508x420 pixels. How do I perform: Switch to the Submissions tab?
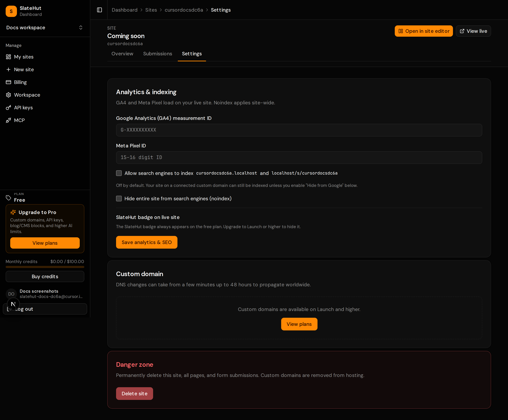pyautogui.click(x=158, y=54)
